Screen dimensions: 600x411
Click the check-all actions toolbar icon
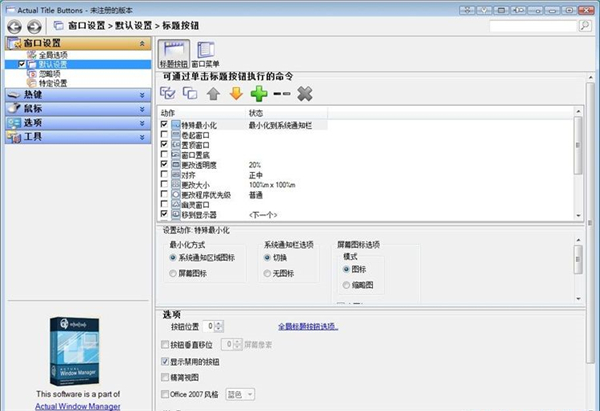point(168,94)
